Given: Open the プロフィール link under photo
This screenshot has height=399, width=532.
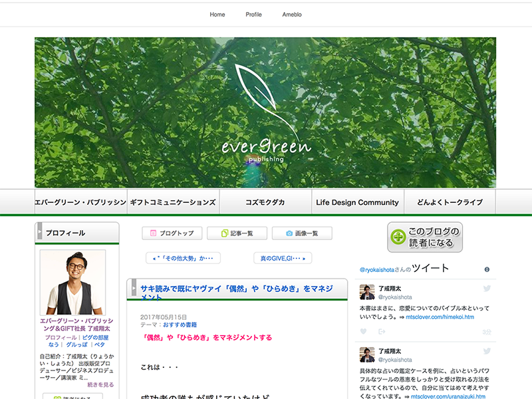Looking at the screenshot, I should click(61, 338).
